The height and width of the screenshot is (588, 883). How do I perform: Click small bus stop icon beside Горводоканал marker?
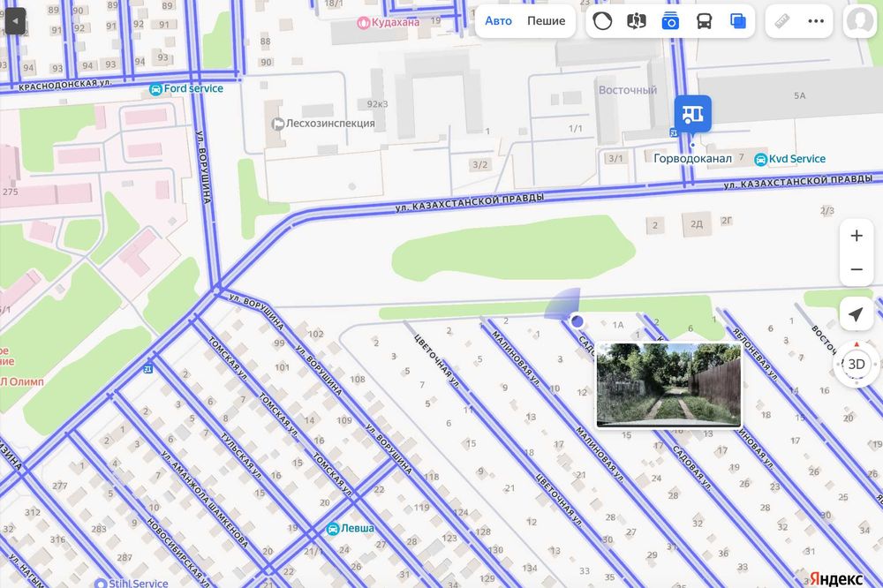pyautogui.click(x=674, y=133)
